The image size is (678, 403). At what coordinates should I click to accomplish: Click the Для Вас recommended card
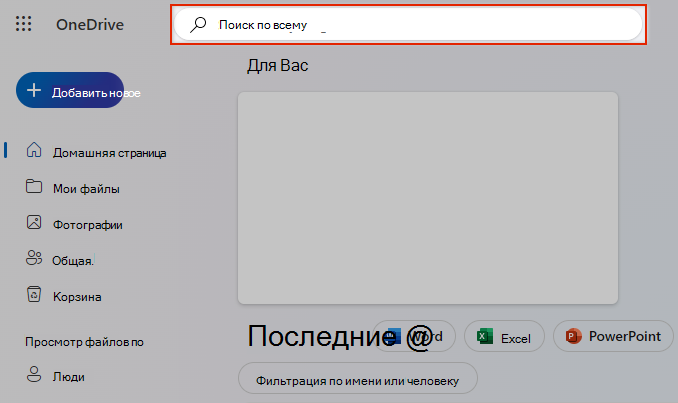pos(428,198)
